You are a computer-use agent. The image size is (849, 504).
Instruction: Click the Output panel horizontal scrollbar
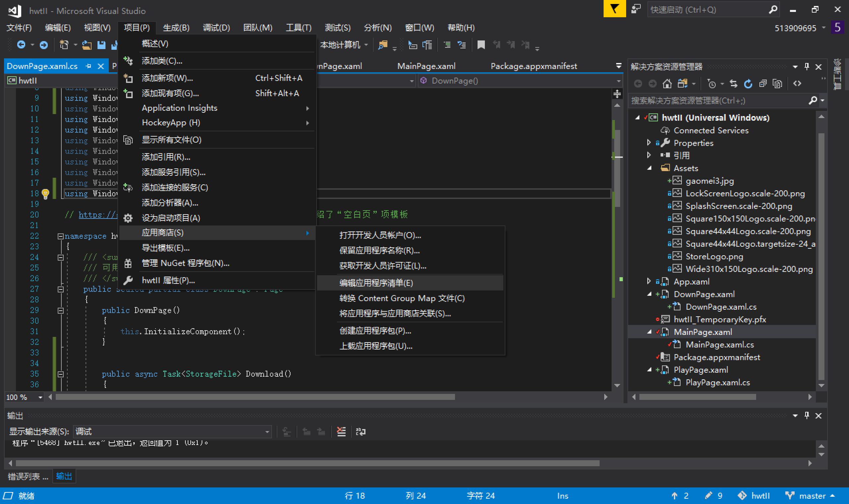[x=307, y=463]
